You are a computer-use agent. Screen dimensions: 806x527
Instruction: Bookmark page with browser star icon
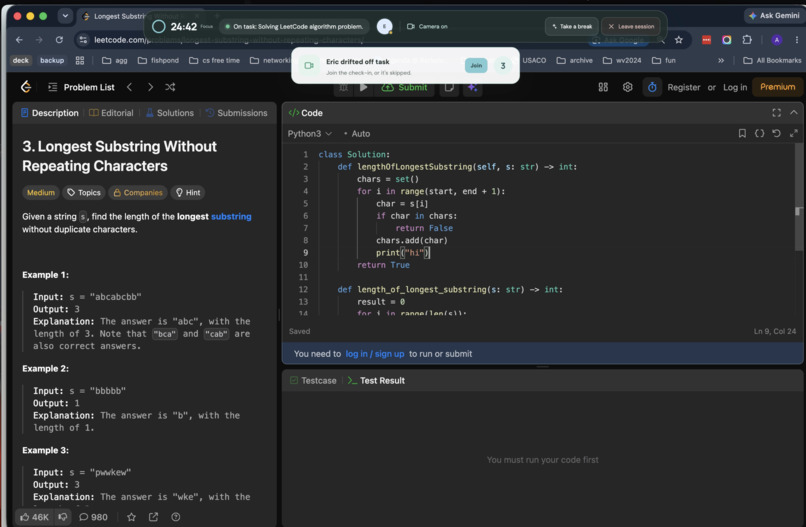click(x=679, y=40)
